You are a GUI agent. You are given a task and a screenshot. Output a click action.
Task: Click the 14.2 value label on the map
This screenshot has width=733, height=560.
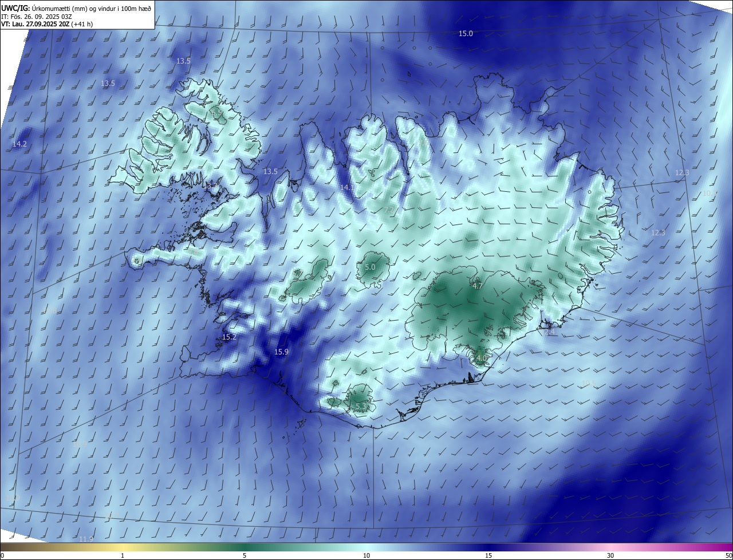(x=19, y=144)
